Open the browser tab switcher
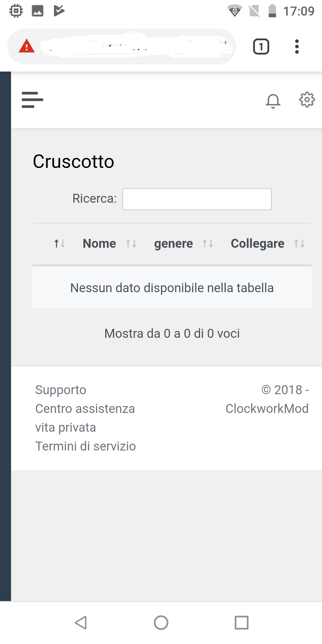 (x=261, y=47)
